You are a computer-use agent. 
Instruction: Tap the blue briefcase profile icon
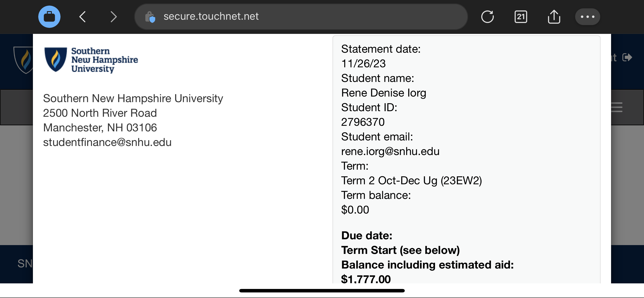point(49,17)
